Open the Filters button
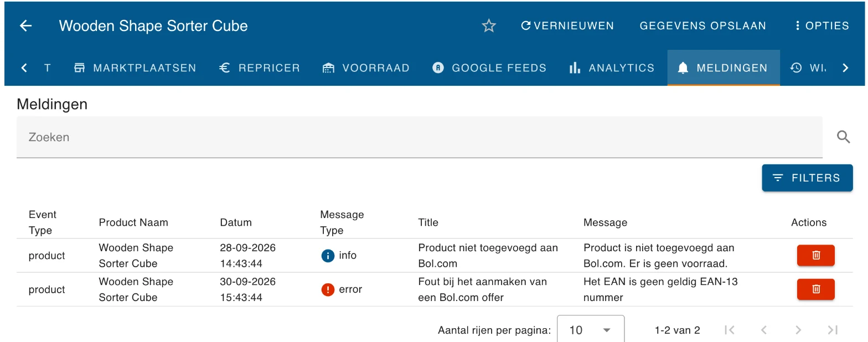Viewport: 868px width, 342px height. click(x=807, y=178)
